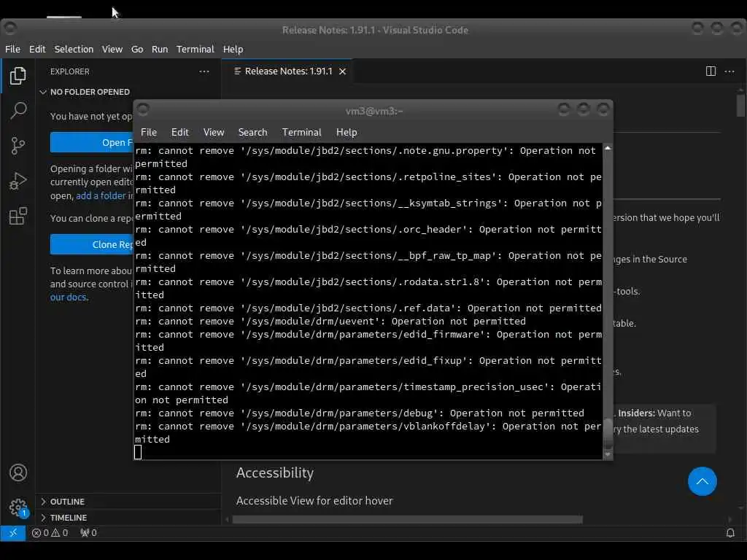The height and width of the screenshot is (560, 747).
Task: Open the remote window status bar icon
Action: tap(13, 533)
